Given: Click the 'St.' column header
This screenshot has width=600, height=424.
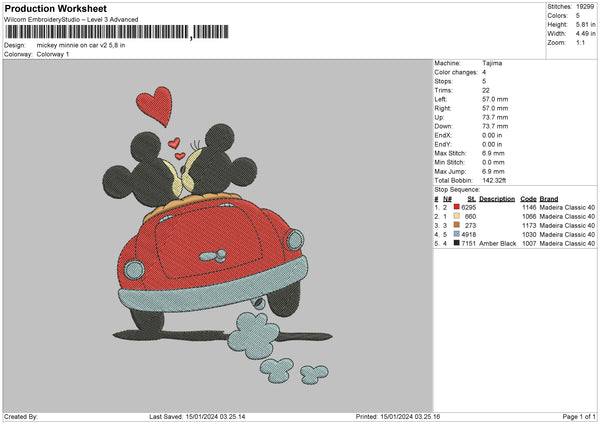Looking at the screenshot, I should click(x=471, y=199).
